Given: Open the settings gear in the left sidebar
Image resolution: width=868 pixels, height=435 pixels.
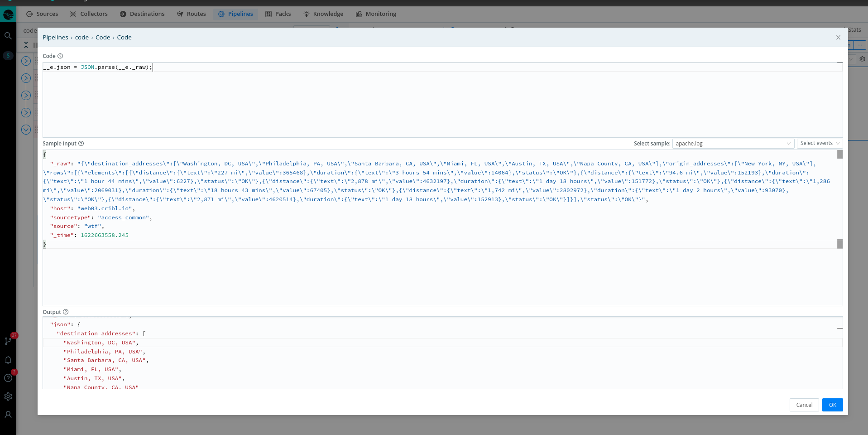Looking at the screenshot, I should pyautogui.click(x=8, y=396).
